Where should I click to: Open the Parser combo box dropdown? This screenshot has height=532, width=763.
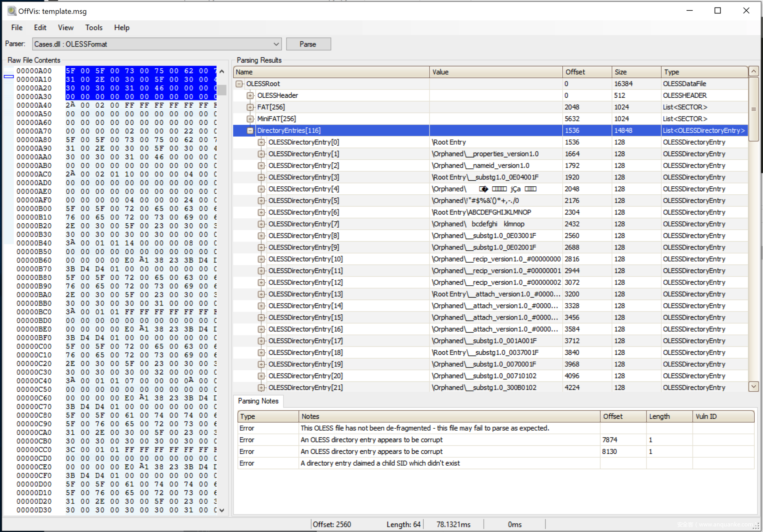pyautogui.click(x=276, y=44)
